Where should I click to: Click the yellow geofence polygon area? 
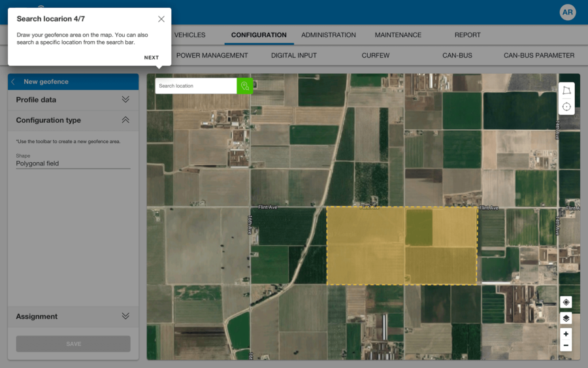tap(402, 246)
